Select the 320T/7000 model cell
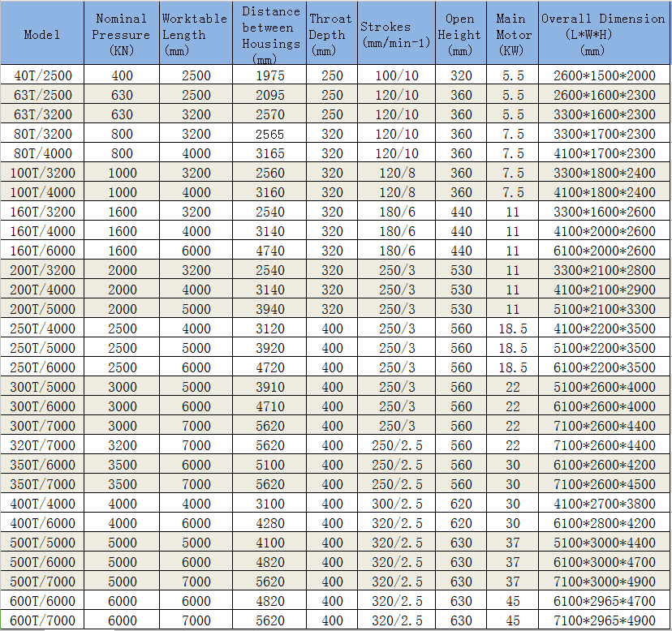 pos(43,445)
